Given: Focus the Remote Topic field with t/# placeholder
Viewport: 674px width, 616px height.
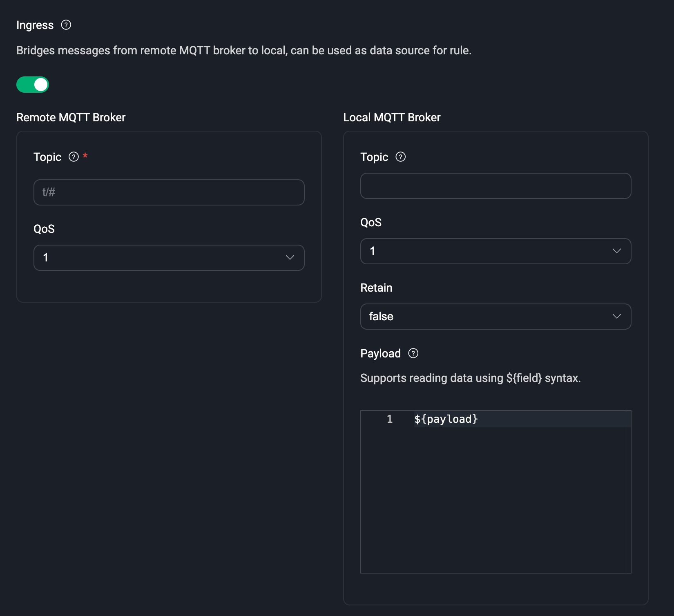Looking at the screenshot, I should click(169, 192).
